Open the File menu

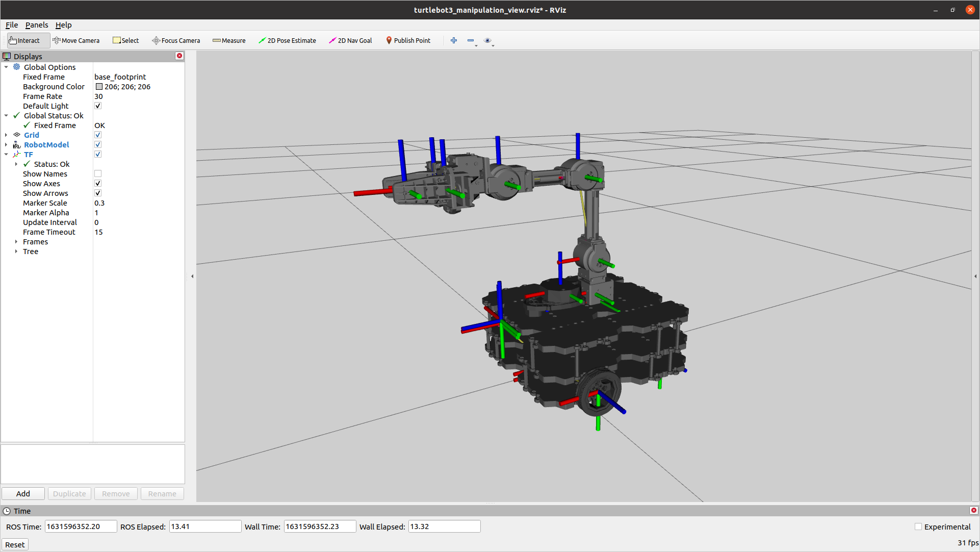(x=12, y=25)
